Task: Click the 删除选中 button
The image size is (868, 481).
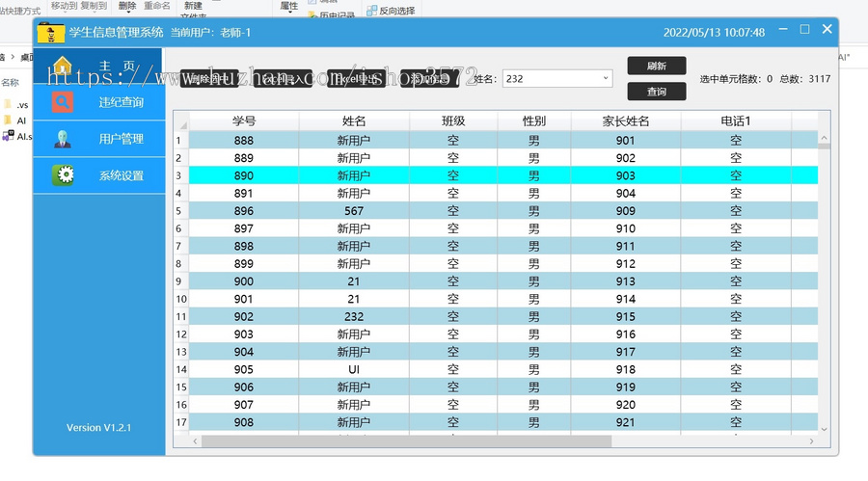Action: (x=209, y=79)
